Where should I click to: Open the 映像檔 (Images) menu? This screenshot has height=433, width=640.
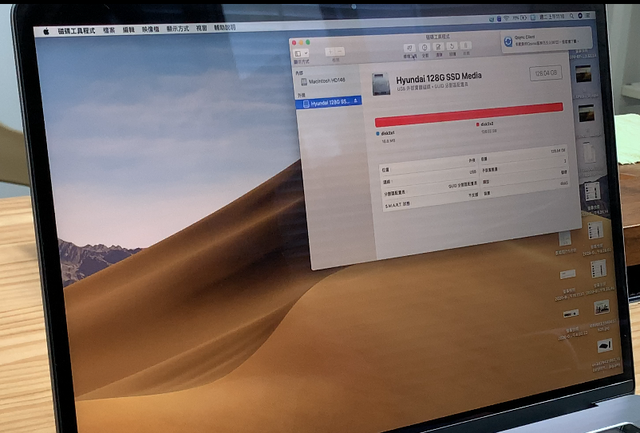151,29
